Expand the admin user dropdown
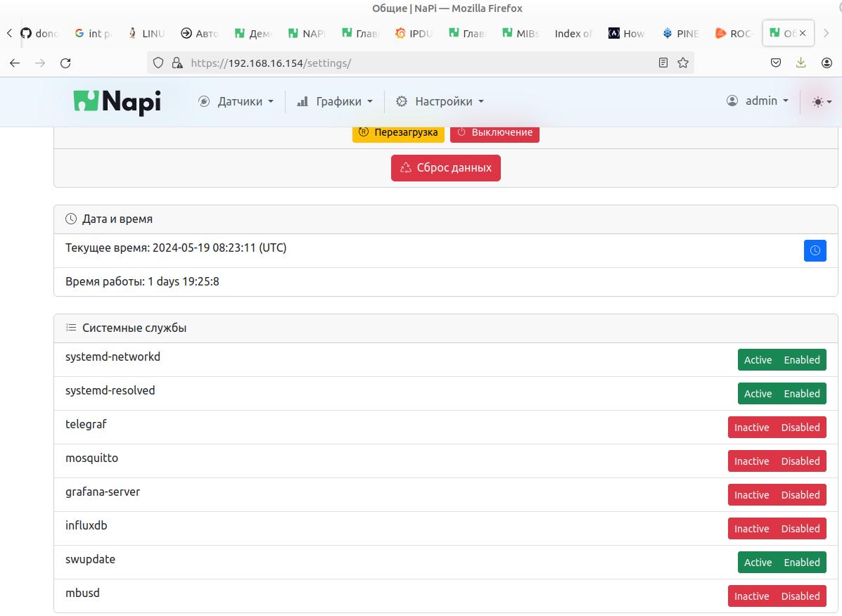Screen dimensions: 842x616 click(758, 101)
